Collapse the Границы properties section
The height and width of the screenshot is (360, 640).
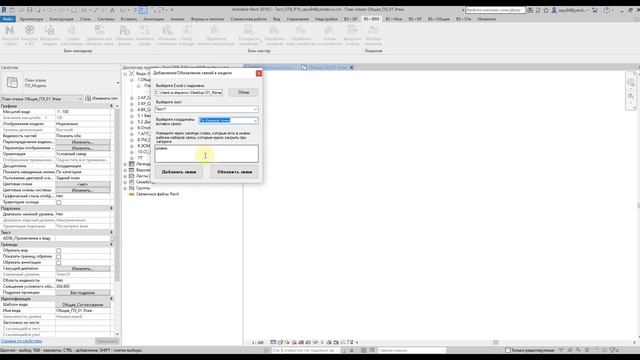coord(111,244)
